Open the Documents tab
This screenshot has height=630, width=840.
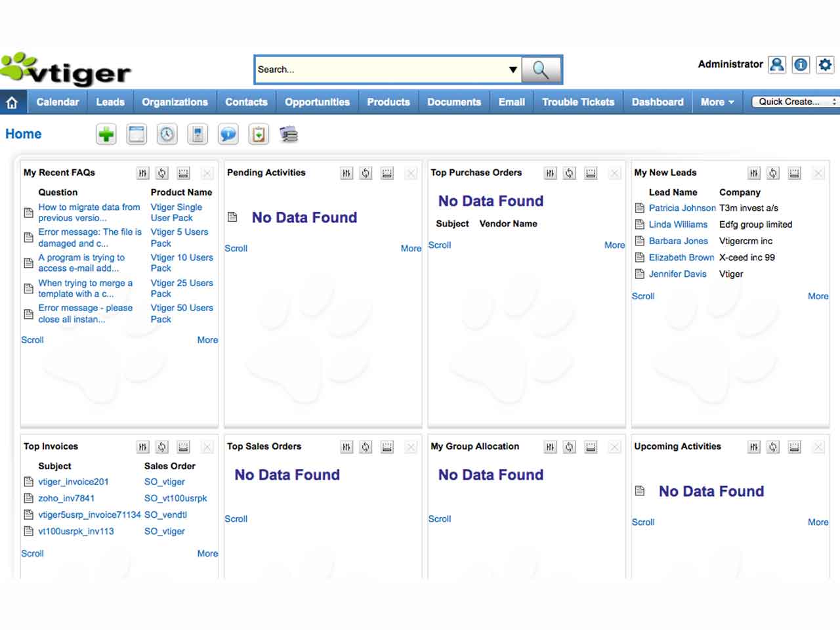tap(454, 102)
